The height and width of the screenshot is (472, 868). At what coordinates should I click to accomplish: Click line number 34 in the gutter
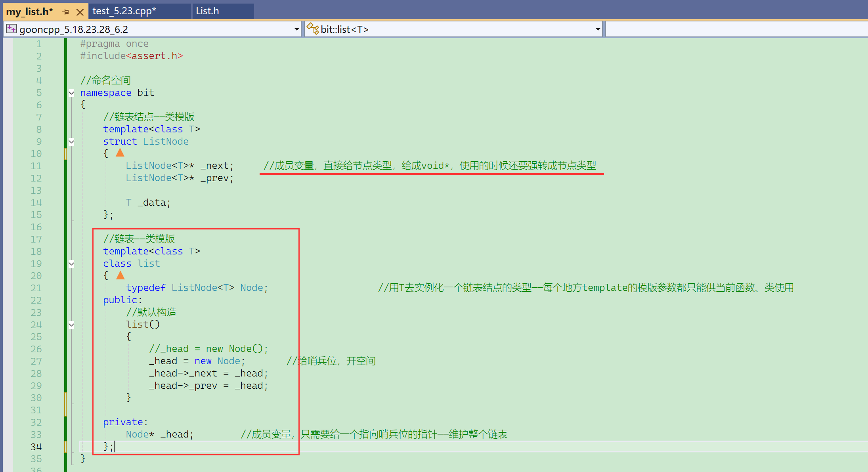[x=36, y=447]
